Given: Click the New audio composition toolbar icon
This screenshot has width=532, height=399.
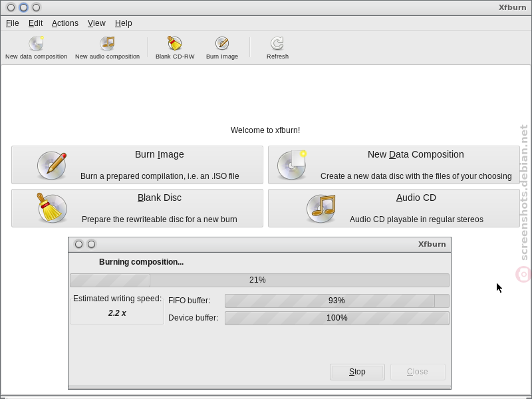Looking at the screenshot, I should pos(107,43).
